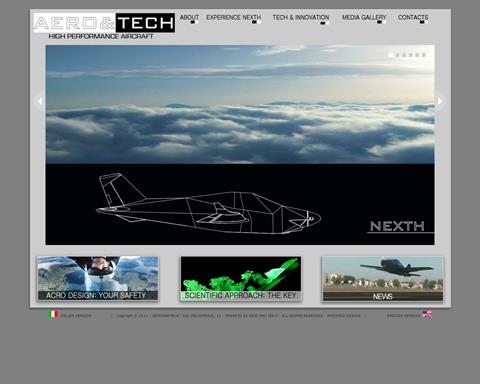Select the second slideshow indicator dot
Viewport: 480px width, 384px height.
[397, 55]
